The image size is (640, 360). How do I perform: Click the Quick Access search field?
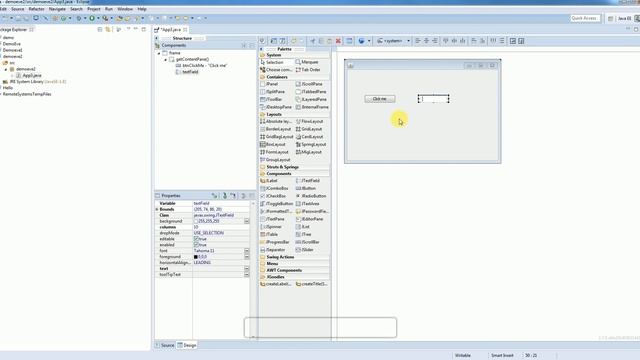[585, 18]
